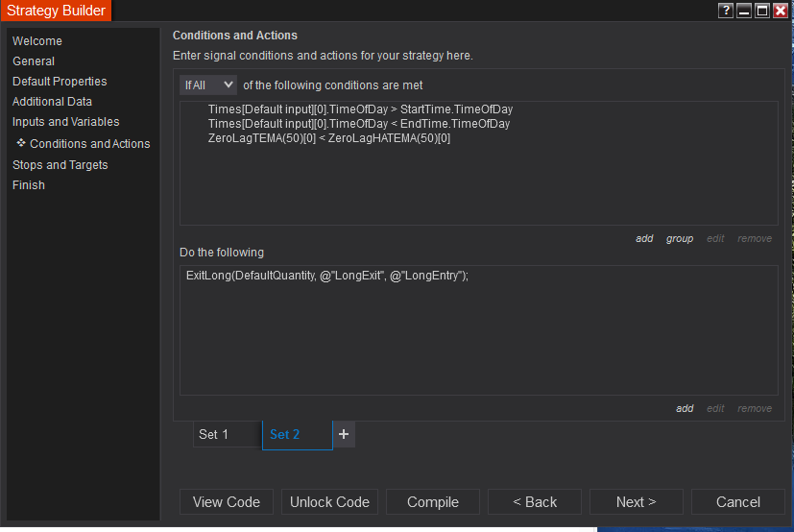Viewport: 794px width, 532px height.
Task: Click add link under actions list
Action: 685,408
